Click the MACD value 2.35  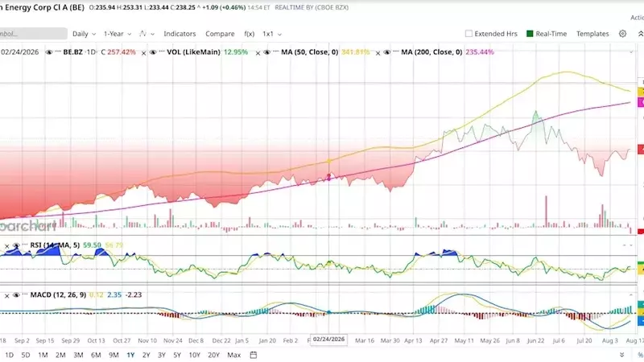coord(114,294)
